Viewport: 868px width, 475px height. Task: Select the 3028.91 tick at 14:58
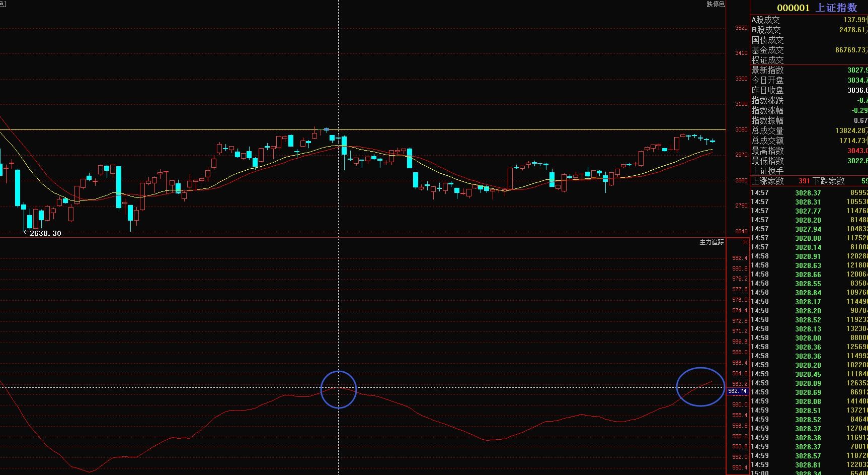[x=808, y=256]
